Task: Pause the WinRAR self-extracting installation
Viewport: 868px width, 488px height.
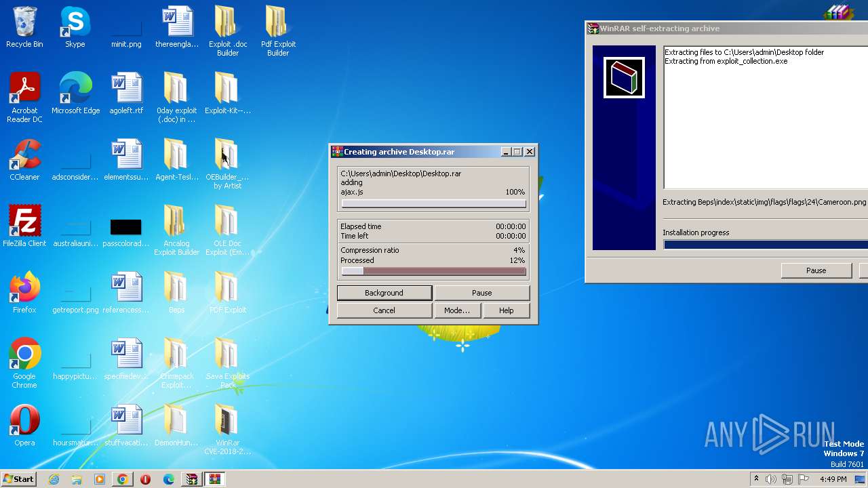Action: 816,270
